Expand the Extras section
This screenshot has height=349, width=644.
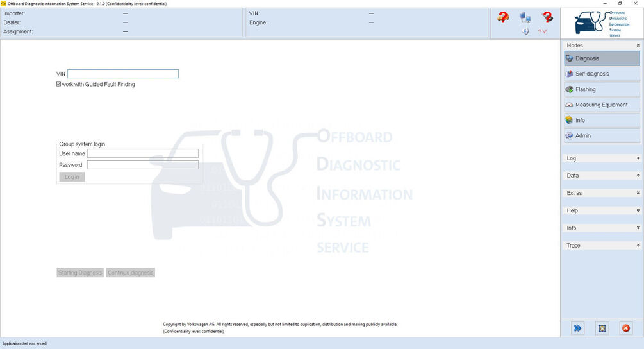coord(602,193)
